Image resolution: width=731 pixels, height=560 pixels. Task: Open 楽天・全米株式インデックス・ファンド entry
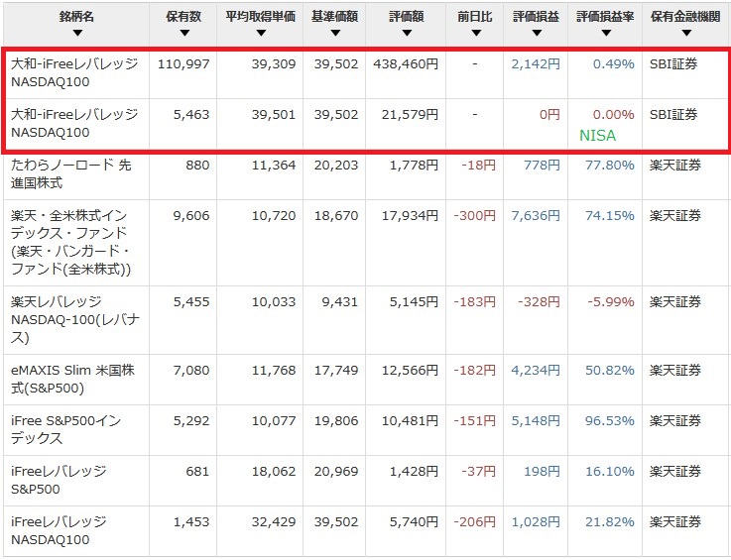(70, 242)
